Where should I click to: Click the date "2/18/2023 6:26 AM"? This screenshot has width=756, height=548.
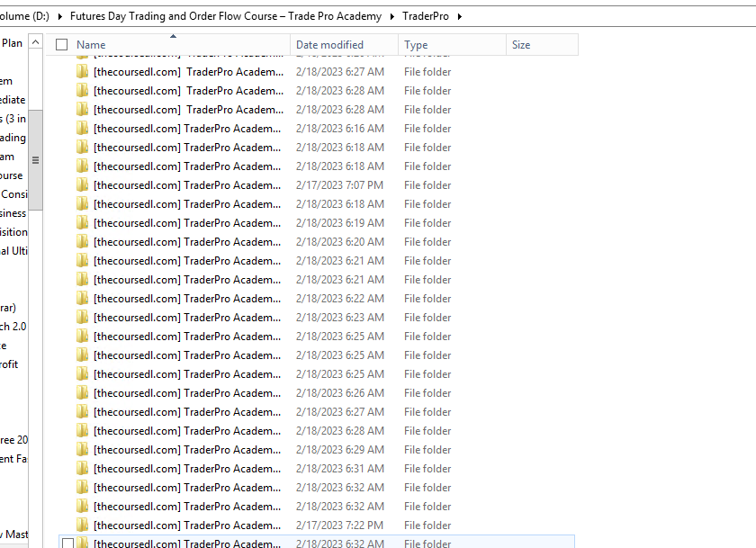click(340, 393)
